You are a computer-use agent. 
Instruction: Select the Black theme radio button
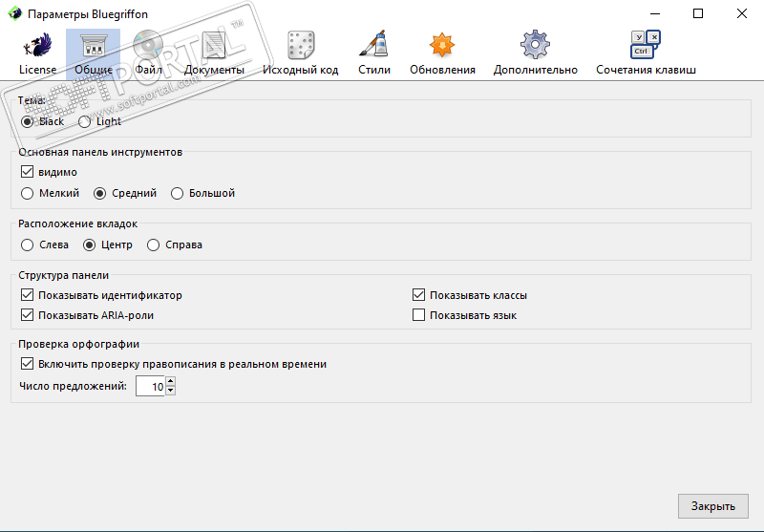coord(28,122)
